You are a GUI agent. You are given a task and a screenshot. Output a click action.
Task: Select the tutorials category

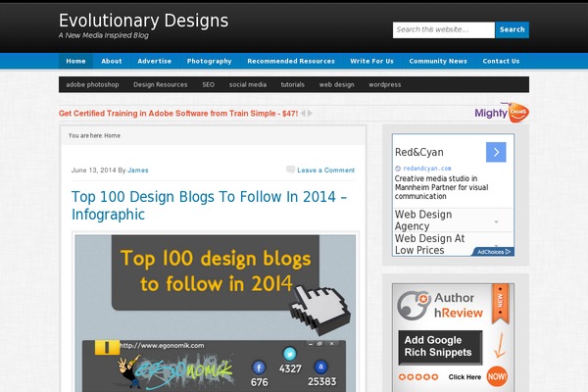[293, 85]
